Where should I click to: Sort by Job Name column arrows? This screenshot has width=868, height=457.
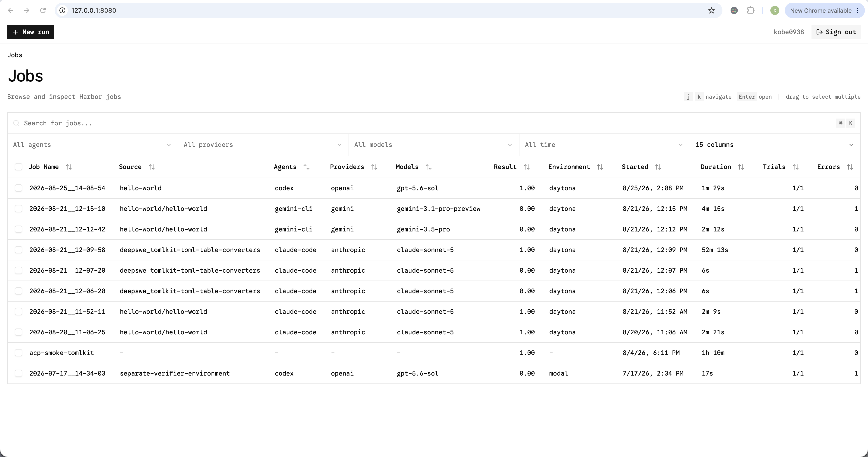[x=68, y=167]
